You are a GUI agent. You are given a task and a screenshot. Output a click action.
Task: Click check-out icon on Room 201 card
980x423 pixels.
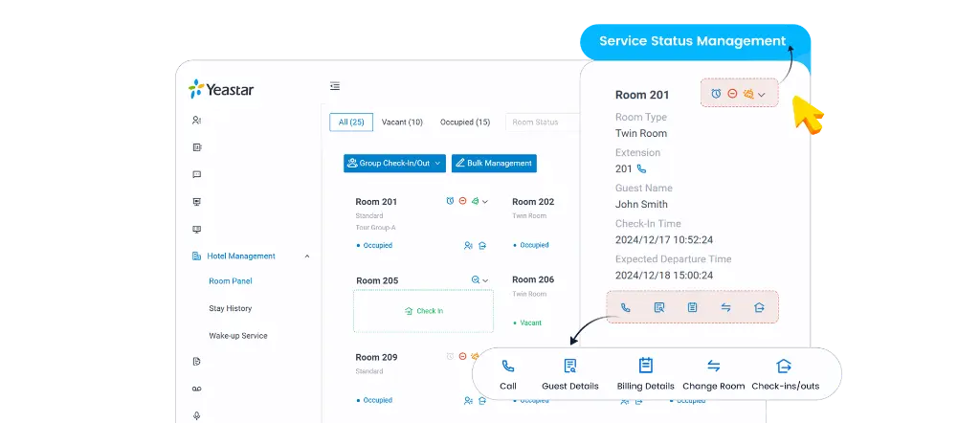click(x=482, y=246)
